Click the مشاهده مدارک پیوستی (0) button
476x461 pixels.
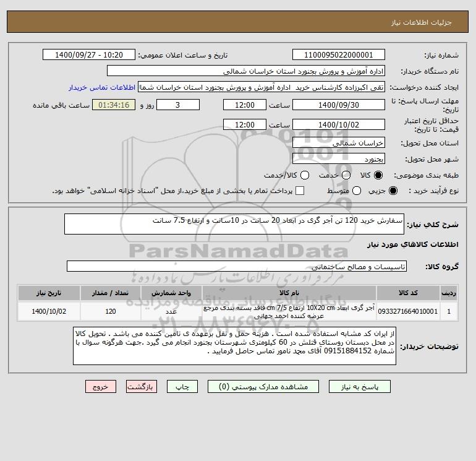click(263, 387)
